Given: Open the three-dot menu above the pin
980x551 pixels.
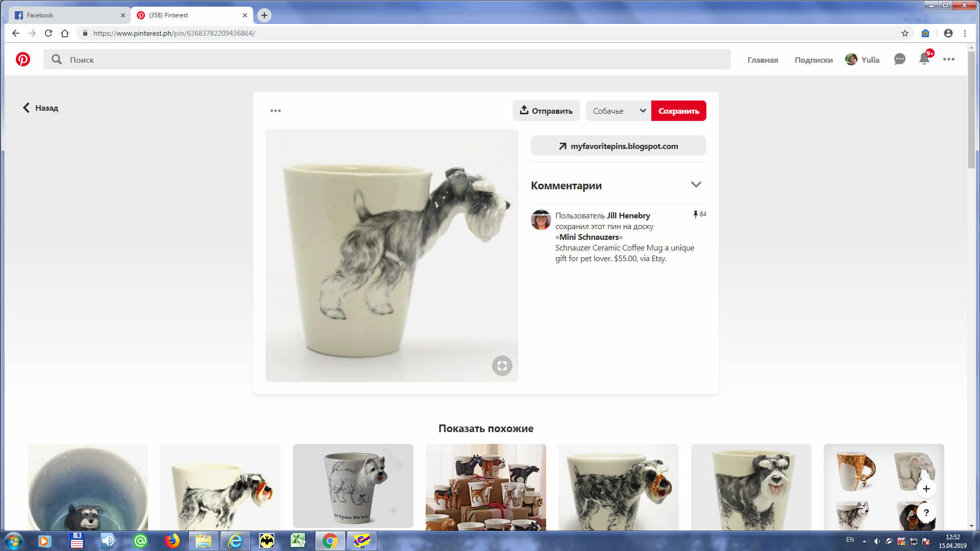Looking at the screenshot, I should coord(276,111).
